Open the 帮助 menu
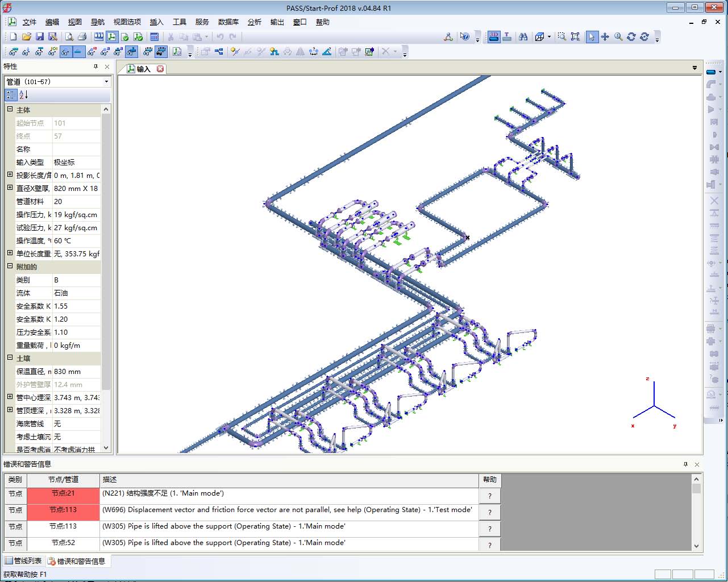Screen dimensions: 728x582 (322, 22)
